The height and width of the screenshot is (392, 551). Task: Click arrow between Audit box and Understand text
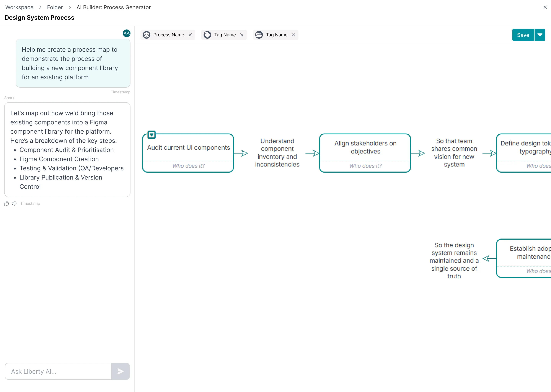(241, 153)
